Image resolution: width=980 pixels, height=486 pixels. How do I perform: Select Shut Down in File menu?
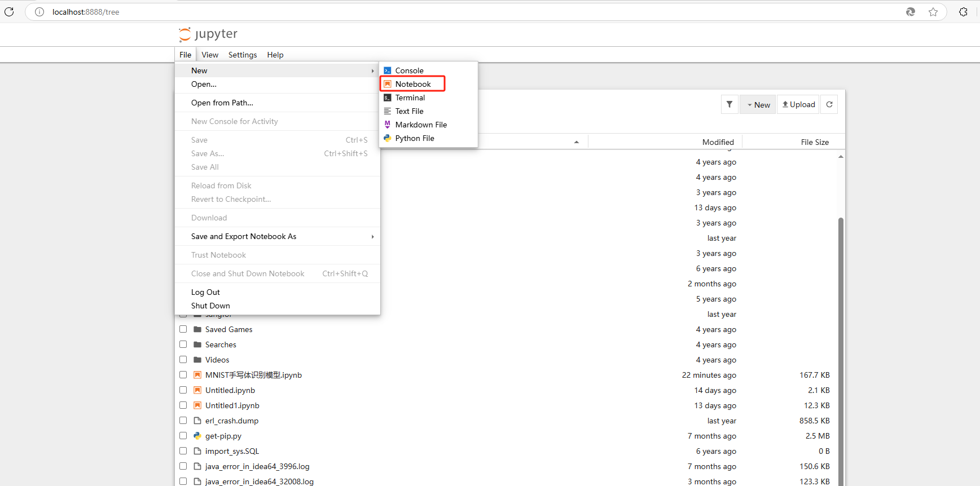pos(277,306)
